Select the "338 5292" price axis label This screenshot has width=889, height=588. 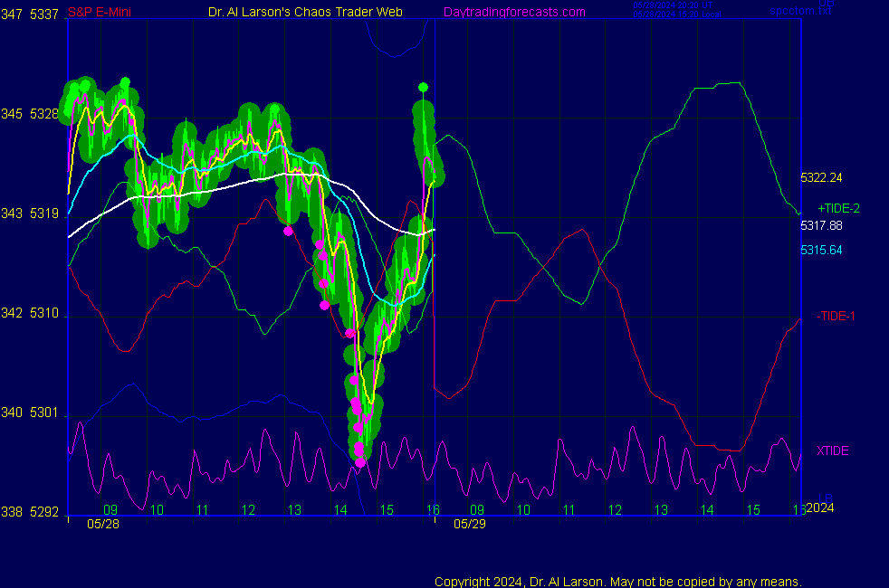pos(30,512)
